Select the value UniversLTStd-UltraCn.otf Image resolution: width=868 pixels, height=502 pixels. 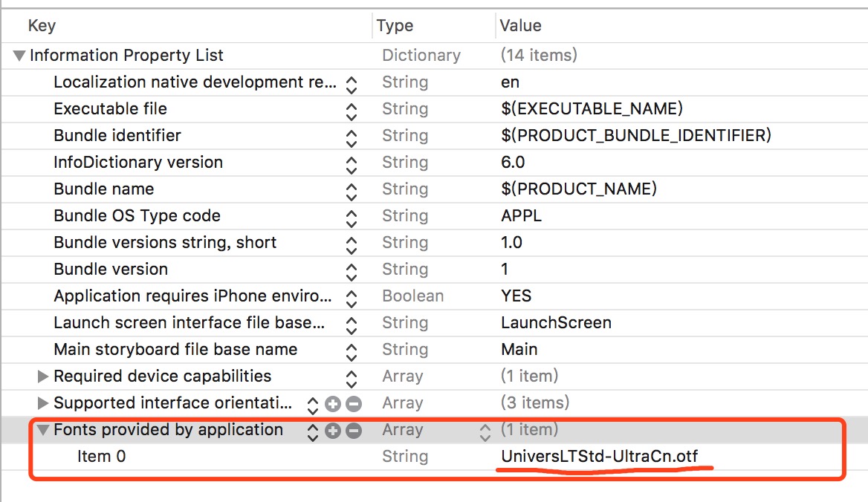pos(600,456)
